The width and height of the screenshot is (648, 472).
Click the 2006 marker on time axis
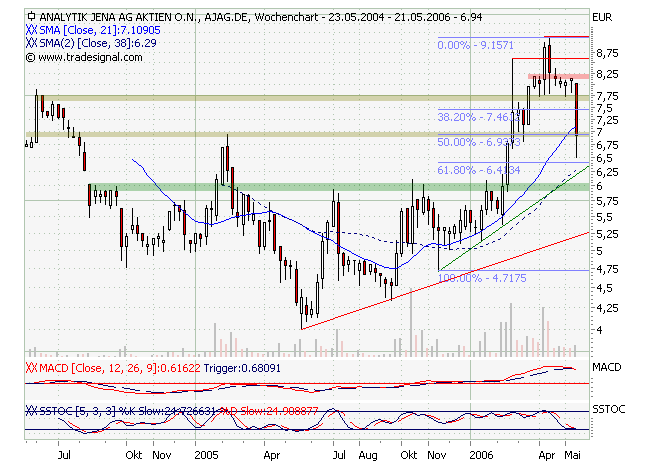[x=481, y=453]
